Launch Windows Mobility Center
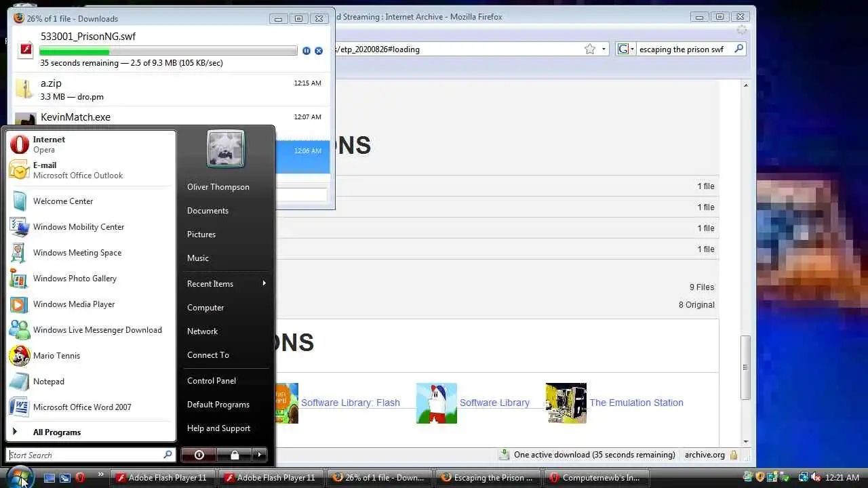 click(x=90, y=227)
